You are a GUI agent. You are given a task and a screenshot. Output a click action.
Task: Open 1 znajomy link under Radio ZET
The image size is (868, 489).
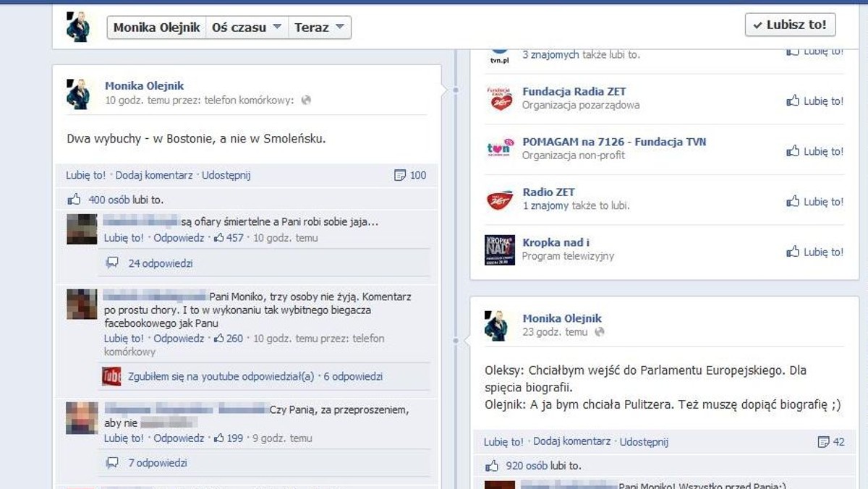coord(545,205)
